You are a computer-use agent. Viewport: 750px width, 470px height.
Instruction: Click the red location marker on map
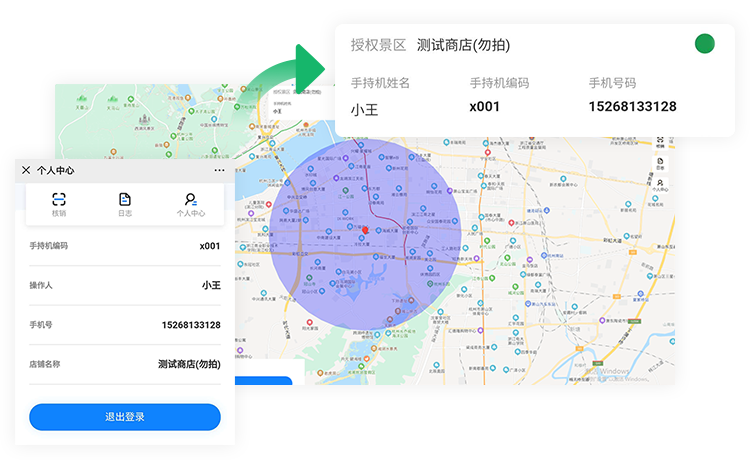click(x=366, y=230)
